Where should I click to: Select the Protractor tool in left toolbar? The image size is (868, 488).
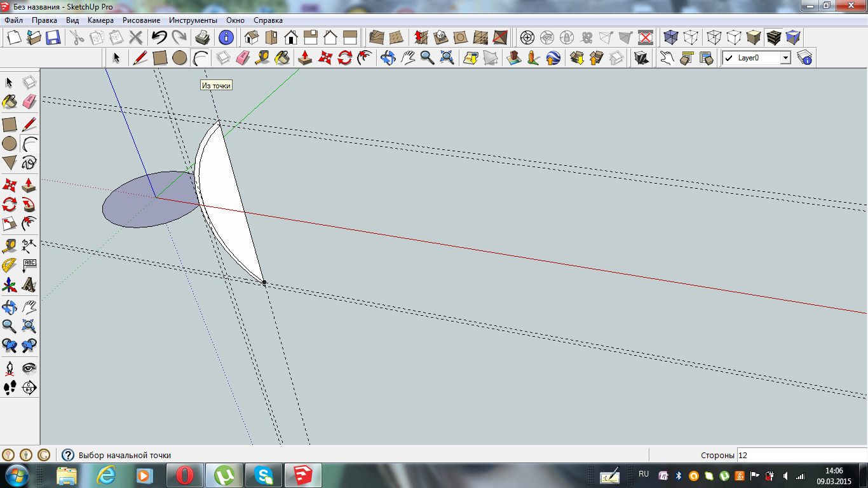tap(10, 265)
